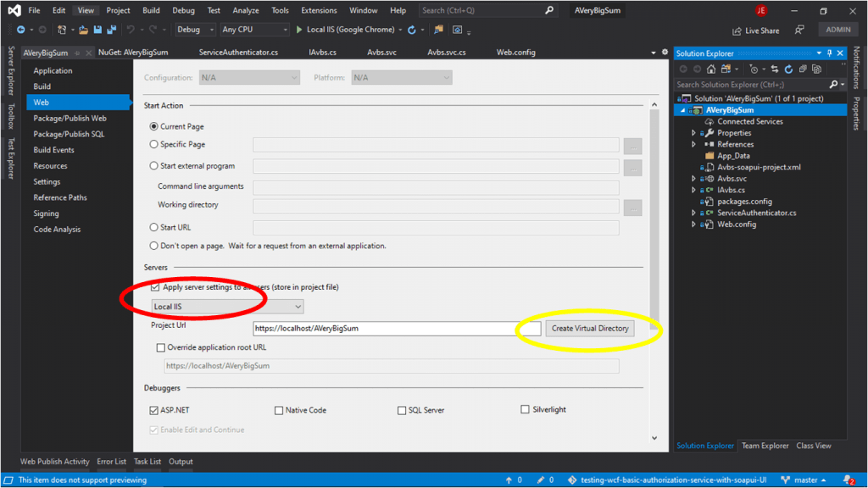This screenshot has width=868, height=488.
Task: Click the Project Url input field
Action: click(x=397, y=329)
